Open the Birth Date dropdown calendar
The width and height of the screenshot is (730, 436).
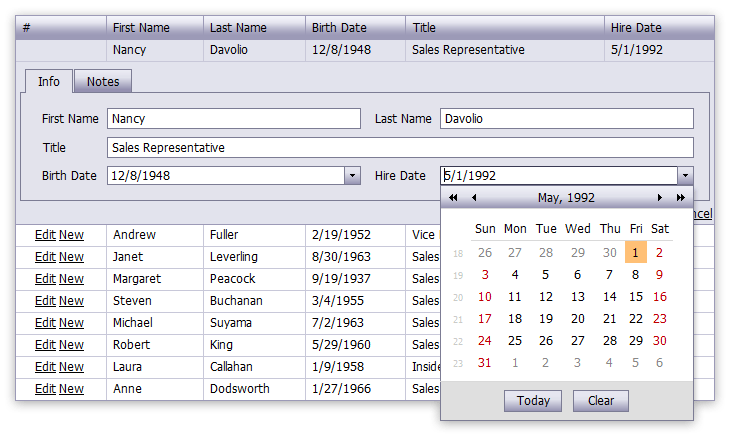[x=352, y=176]
